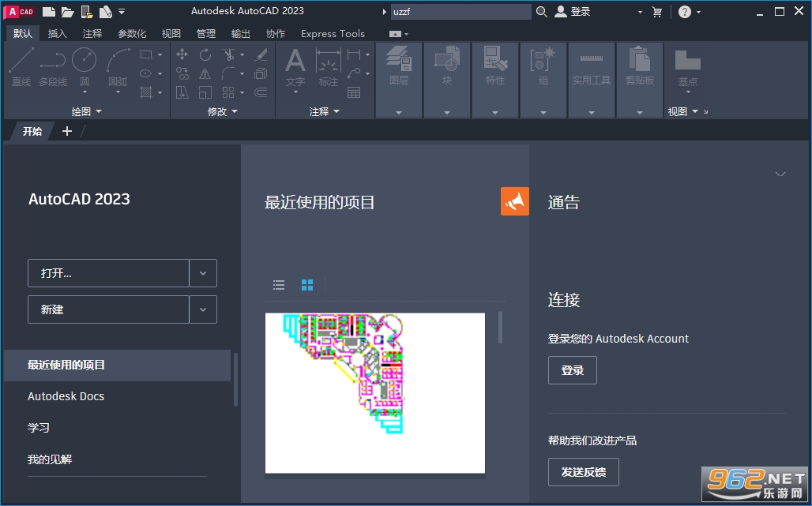The width and height of the screenshot is (812, 506).
Task: Click the shopping cart icon
Action: (656, 11)
